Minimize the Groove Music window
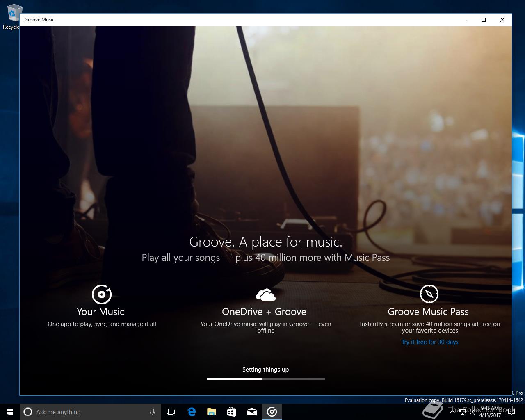 click(x=465, y=20)
